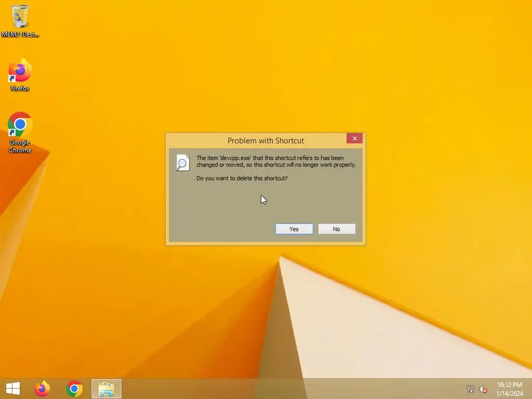Select the MEMZ-Dest recycle bin desktop icon
Viewport: 532px width, 399px height.
tap(20, 20)
